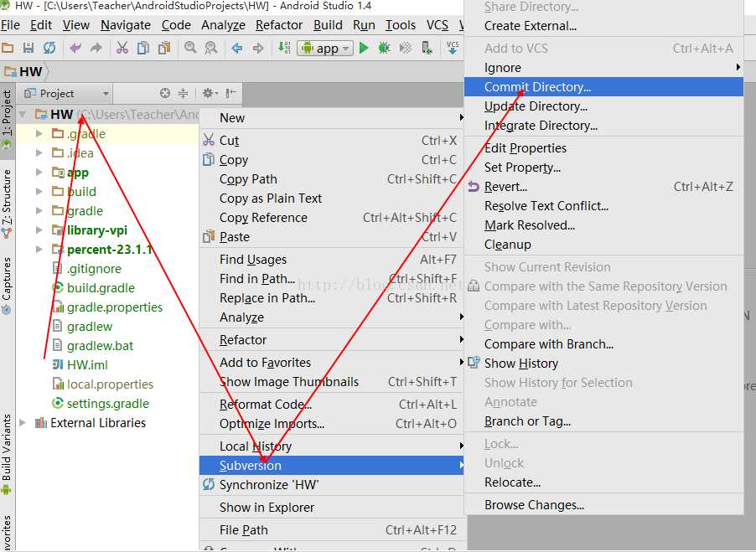Open the Refactor menu in menu bar
This screenshot has width=756, height=552.
click(x=279, y=25)
